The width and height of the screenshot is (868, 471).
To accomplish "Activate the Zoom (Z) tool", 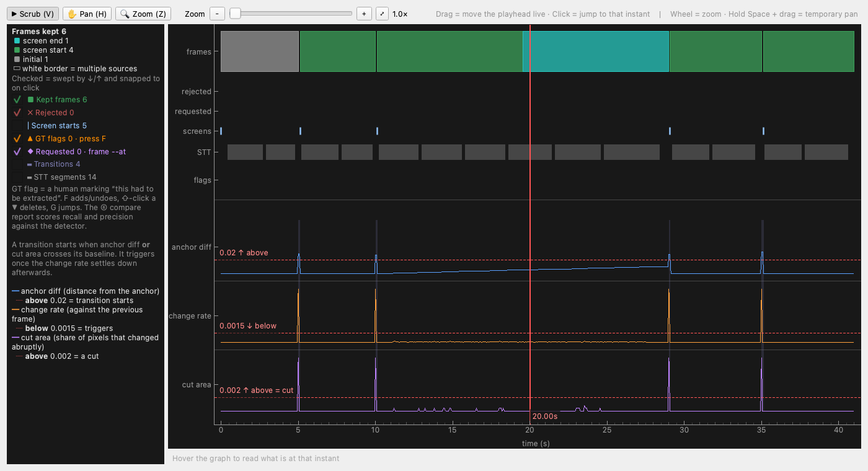I will coord(143,14).
